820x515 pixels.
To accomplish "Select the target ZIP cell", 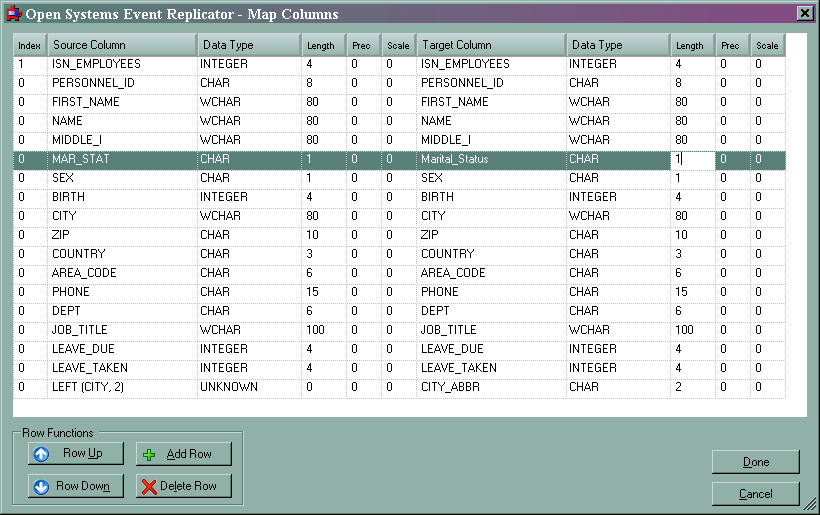I will 491,235.
